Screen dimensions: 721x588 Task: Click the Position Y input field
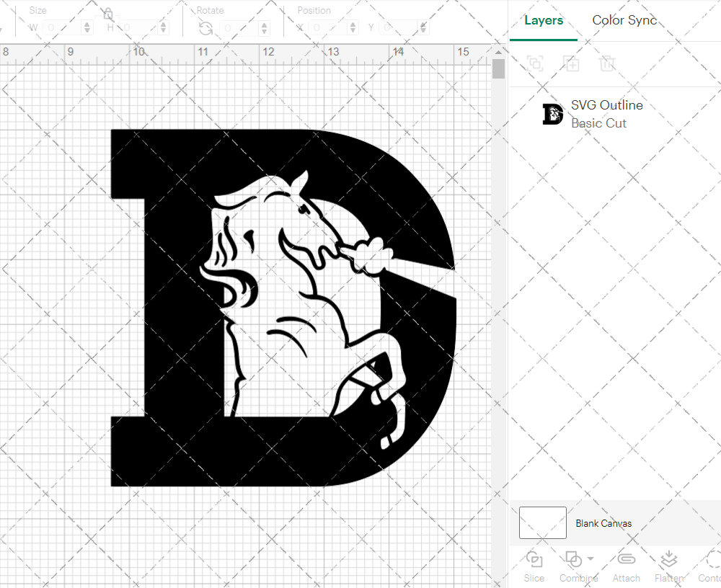pyautogui.click(x=399, y=28)
